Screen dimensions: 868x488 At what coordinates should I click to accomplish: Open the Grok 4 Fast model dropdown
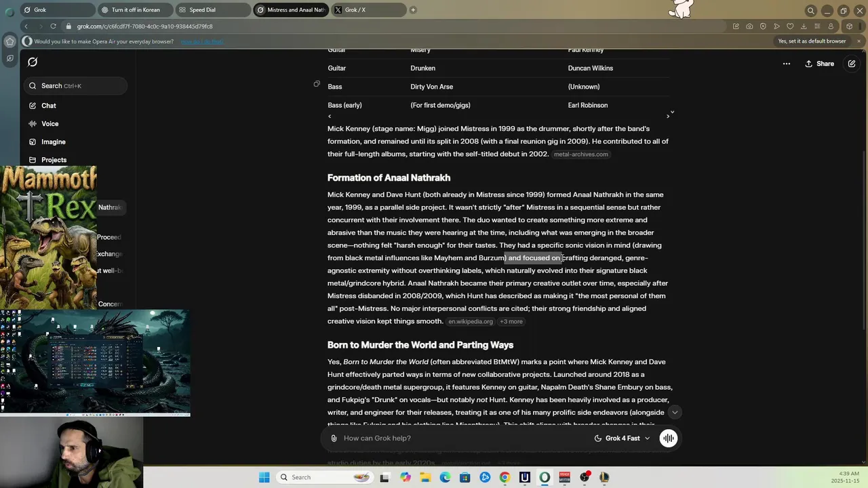pyautogui.click(x=622, y=439)
